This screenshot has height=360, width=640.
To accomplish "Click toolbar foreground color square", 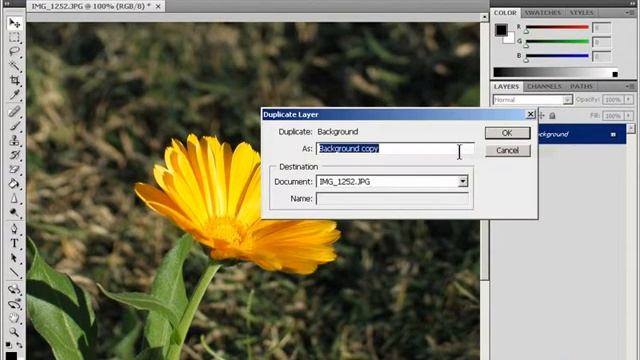I will coord(11,356).
